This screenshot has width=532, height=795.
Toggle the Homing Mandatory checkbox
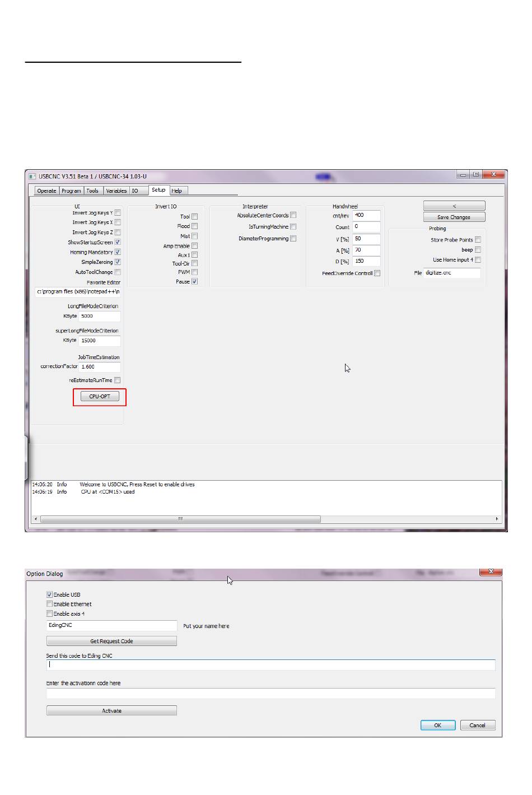(x=118, y=252)
